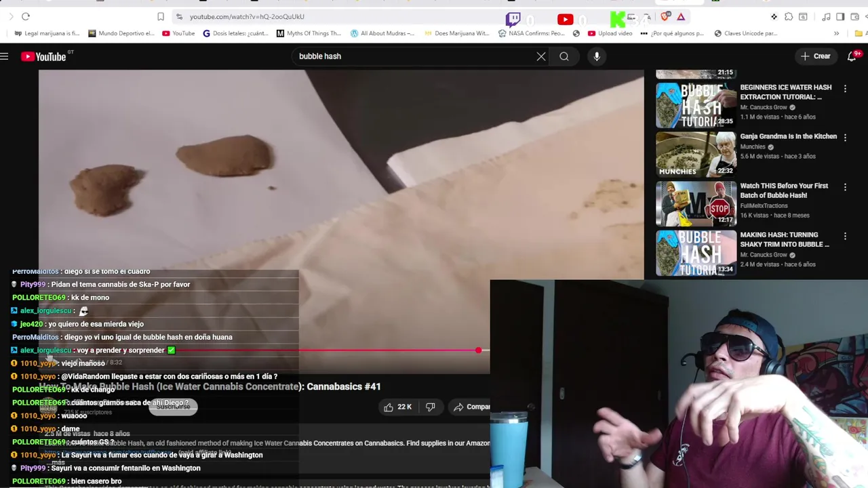Image resolution: width=868 pixels, height=488 pixels.
Task: Open 'Legal marijuana is fi...' bookmark
Action: pyautogui.click(x=47, y=33)
